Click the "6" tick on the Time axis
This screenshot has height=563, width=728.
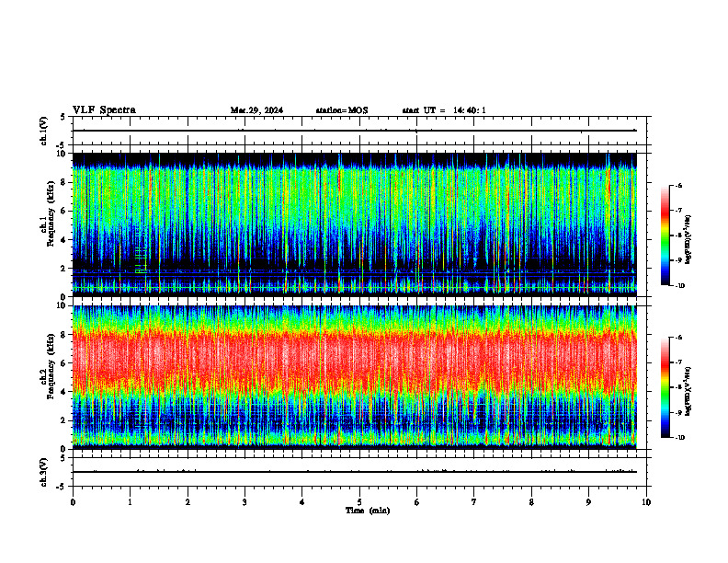point(417,502)
